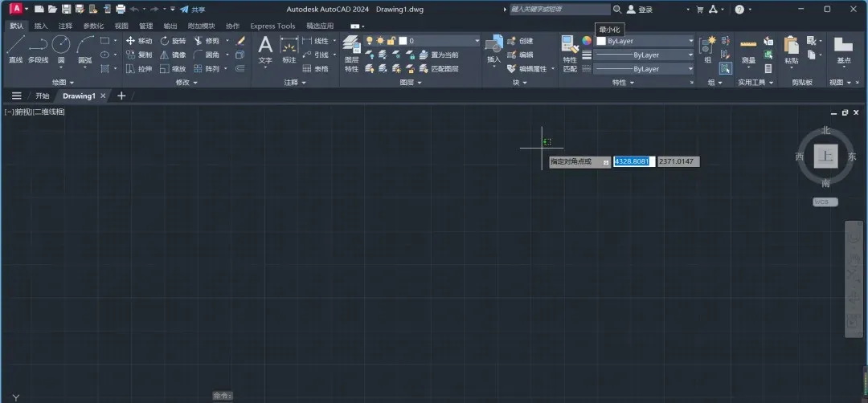The height and width of the screenshot is (403, 868).
Task: Activate the 移动 (Move) tool
Action: click(139, 41)
